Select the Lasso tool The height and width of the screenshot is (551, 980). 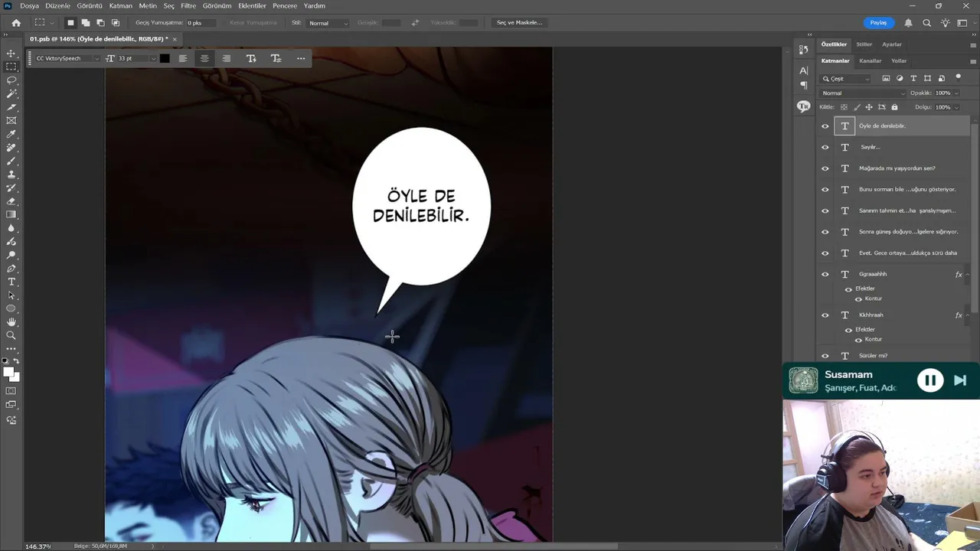tap(11, 80)
